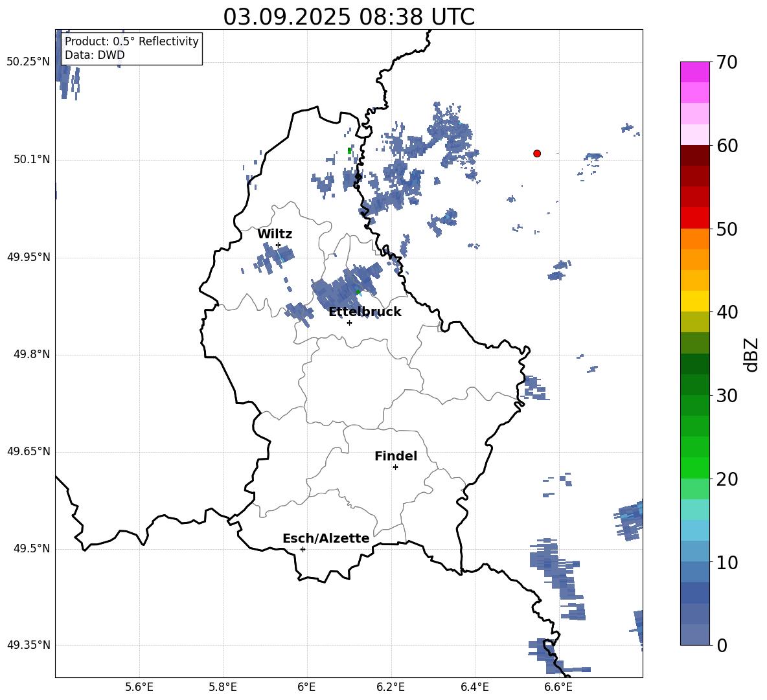Pick the bright green swatch just above 20 dBZ
The width and height of the screenshot is (767, 700).
695,468
